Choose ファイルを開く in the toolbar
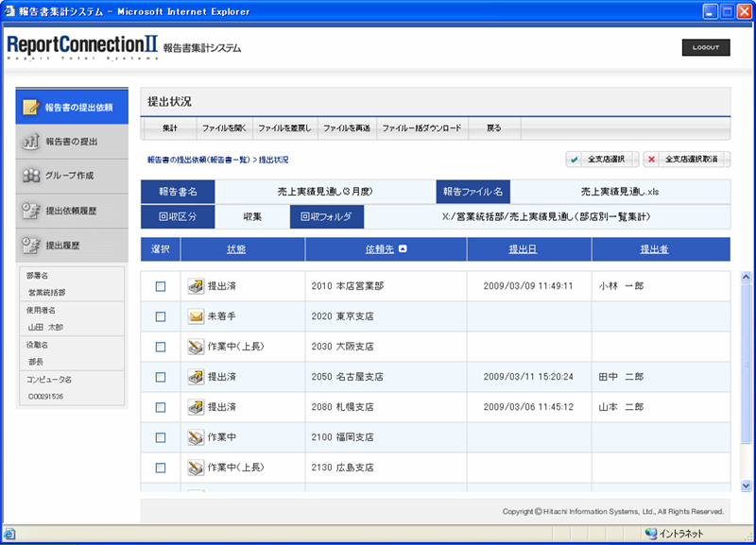The width and height of the screenshot is (756, 545). [x=224, y=128]
